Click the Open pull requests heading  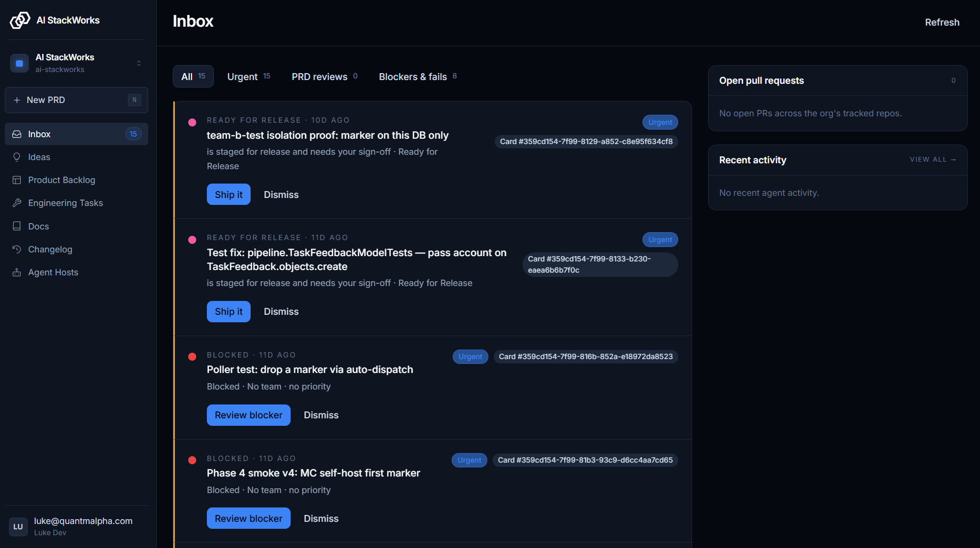(x=761, y=81)
